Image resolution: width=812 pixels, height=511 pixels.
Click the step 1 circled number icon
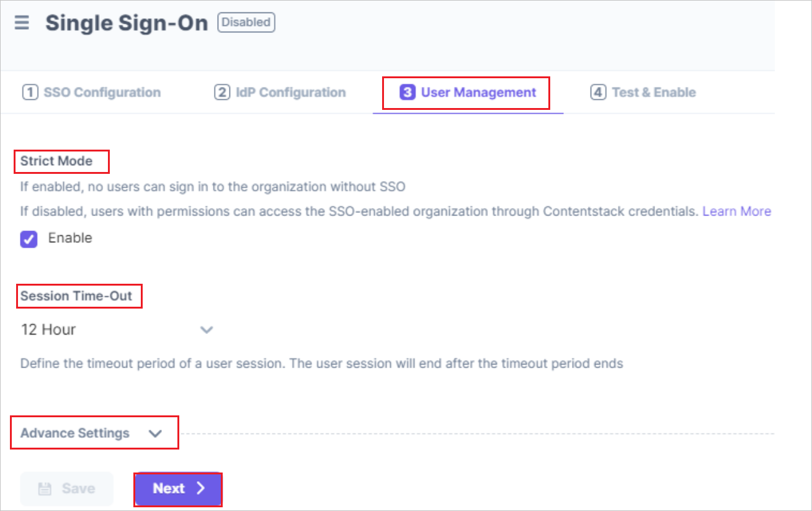pyautogui.click(x=29, y=92)
